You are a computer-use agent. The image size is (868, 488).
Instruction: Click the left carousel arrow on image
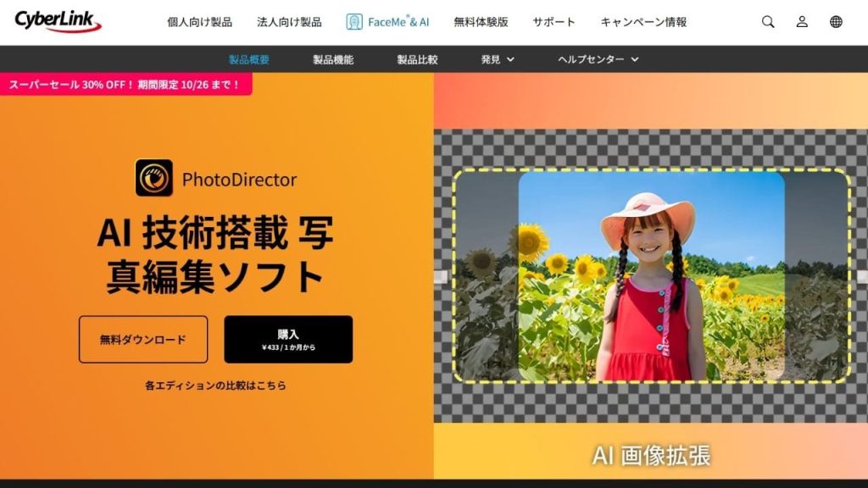pos(440,276)
